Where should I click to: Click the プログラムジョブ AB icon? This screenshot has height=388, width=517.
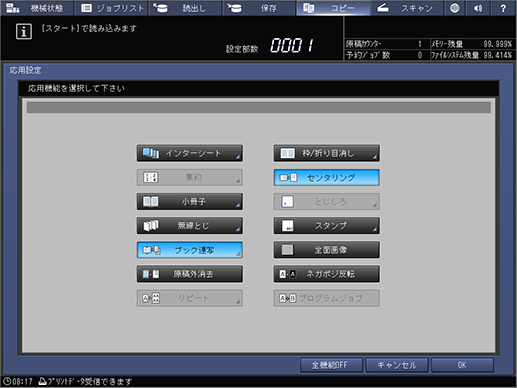tap(288, 298)
